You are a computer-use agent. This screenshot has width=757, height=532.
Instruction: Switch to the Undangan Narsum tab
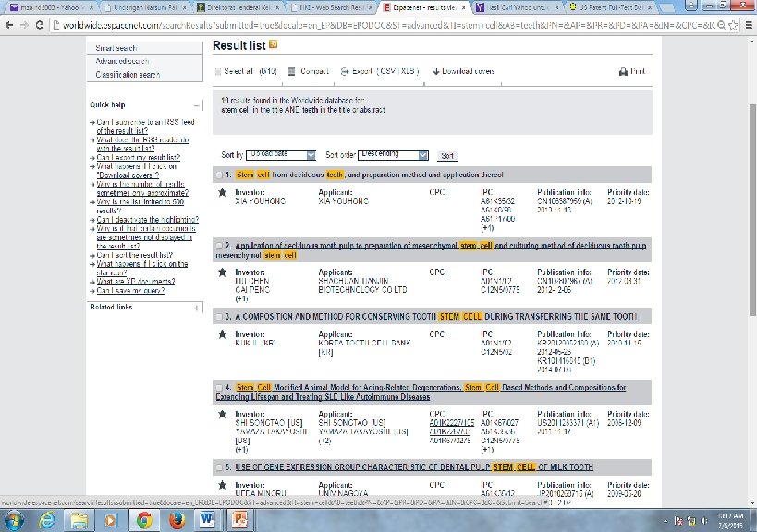(x=145, y=7)
